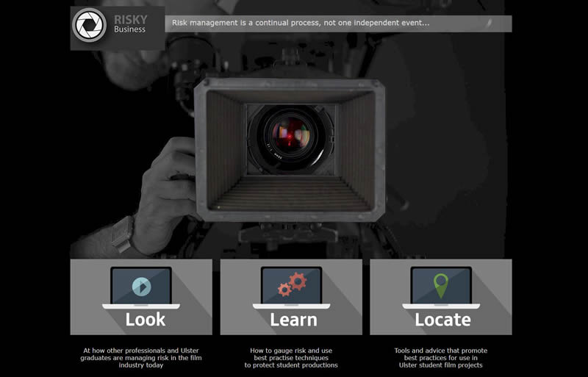Click the green map pin laptop icon
588x377 pixels.
(441, 288)
